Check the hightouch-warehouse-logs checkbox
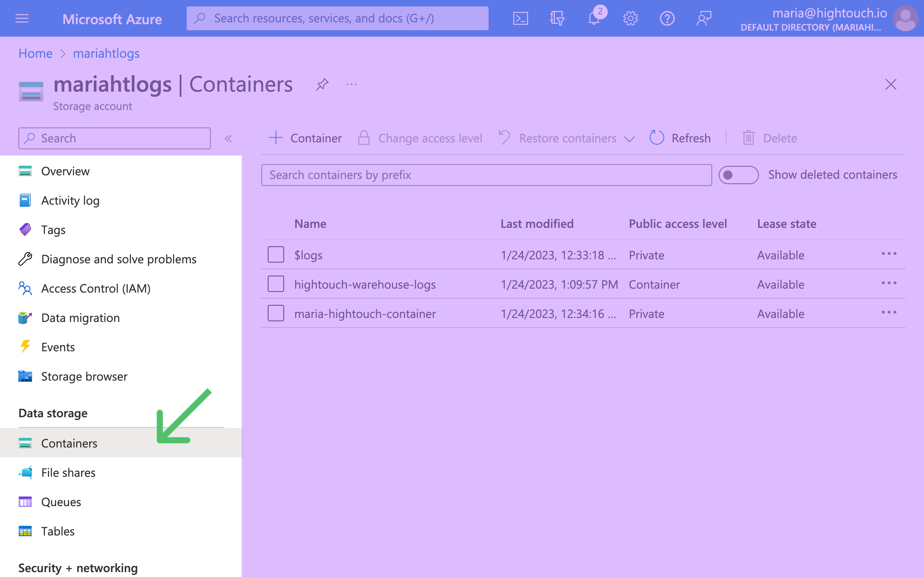 (276, 284)
